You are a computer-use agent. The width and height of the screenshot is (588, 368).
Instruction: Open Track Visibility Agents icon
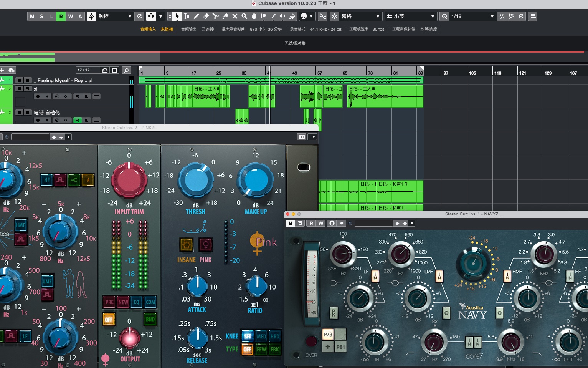pos(105,70)
